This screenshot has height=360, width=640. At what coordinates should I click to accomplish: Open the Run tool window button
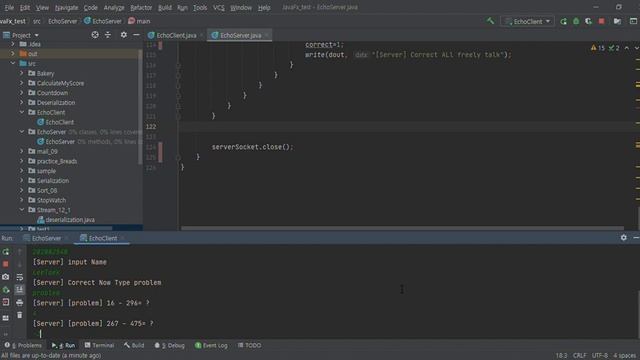63,345
